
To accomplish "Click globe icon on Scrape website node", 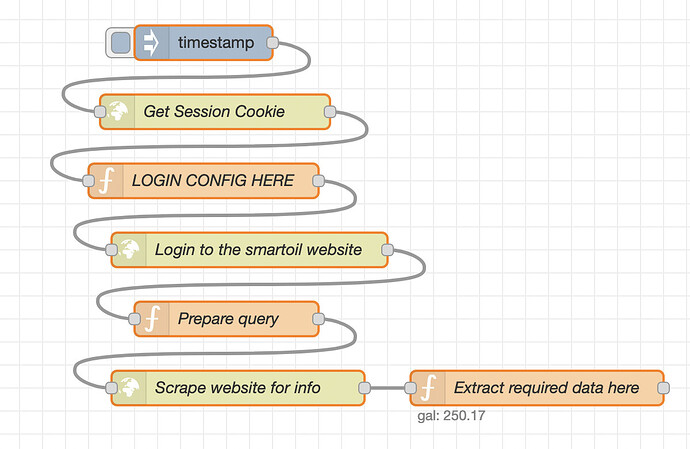I will click(128, 388).
